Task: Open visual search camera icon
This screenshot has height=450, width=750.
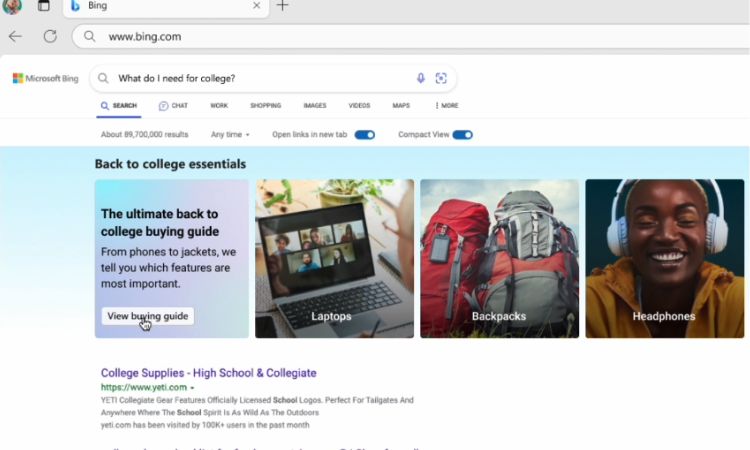Action: click(x=441, y=78)
